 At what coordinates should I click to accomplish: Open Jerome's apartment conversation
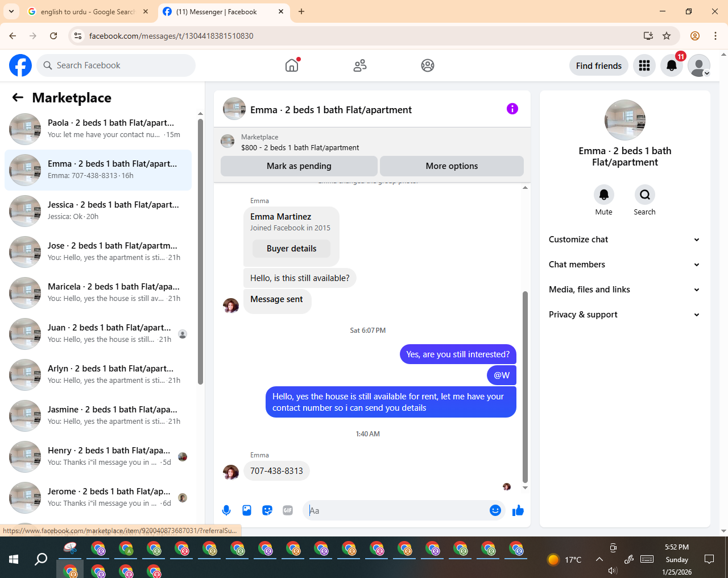(98, 498)
